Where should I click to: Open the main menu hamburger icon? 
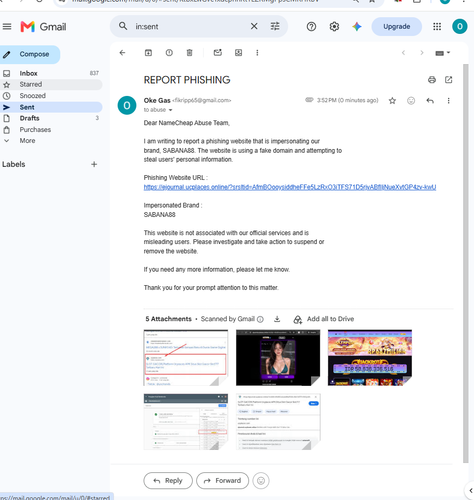7,27
